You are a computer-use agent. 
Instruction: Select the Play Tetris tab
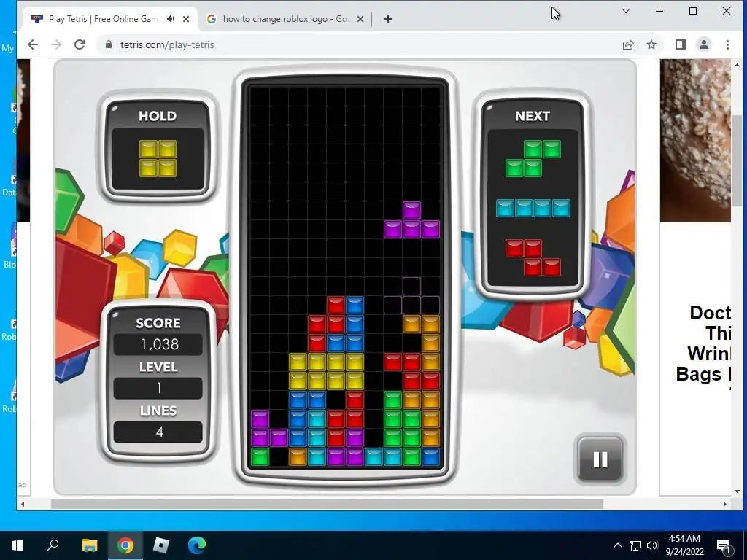pyautogui.click(x=103, y=19)
